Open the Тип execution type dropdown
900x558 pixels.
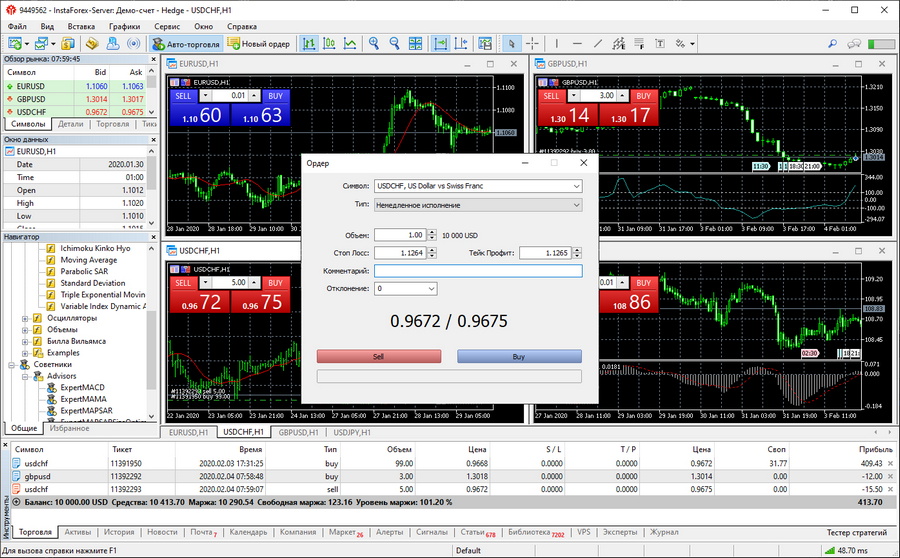[477, 205]
